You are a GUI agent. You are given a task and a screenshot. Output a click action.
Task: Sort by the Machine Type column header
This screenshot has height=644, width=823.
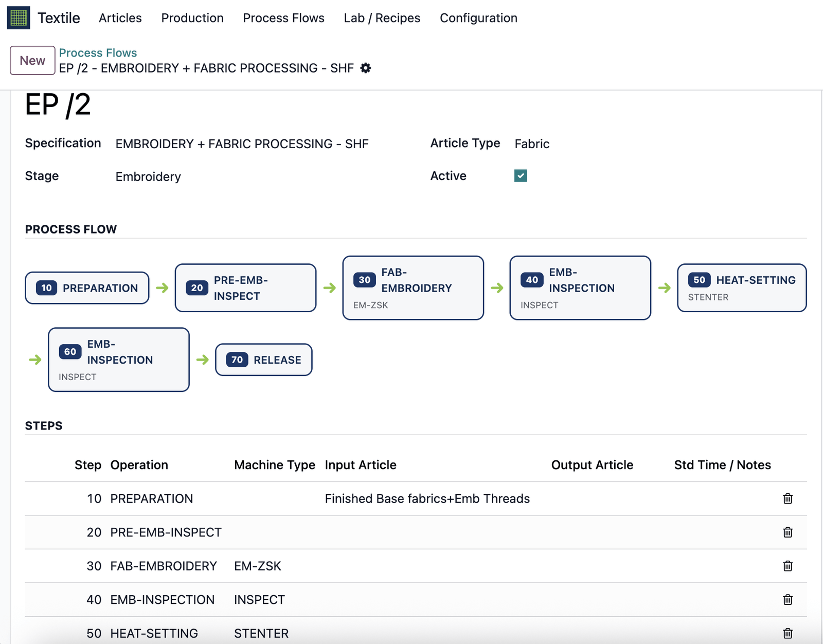(275, 465)
